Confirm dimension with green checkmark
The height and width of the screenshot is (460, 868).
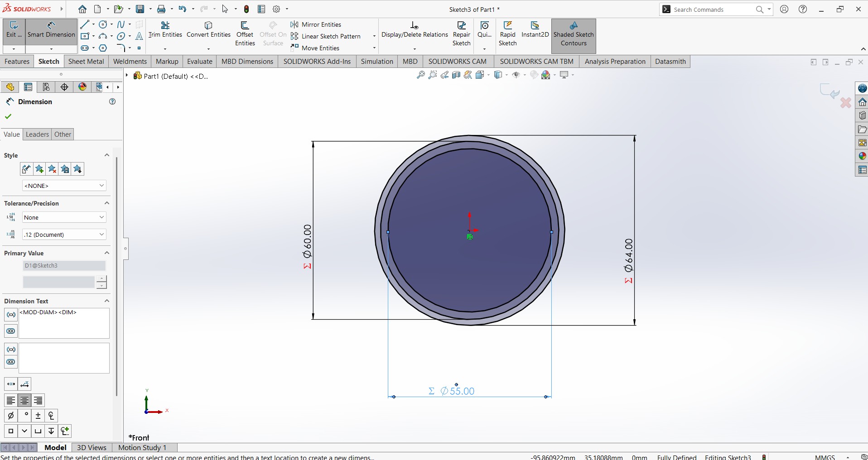click(8, 116)
